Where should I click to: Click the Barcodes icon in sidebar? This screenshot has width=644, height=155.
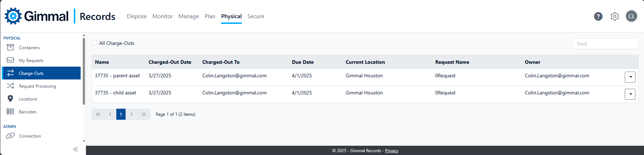pyautogui.click(x=10, y=112)
